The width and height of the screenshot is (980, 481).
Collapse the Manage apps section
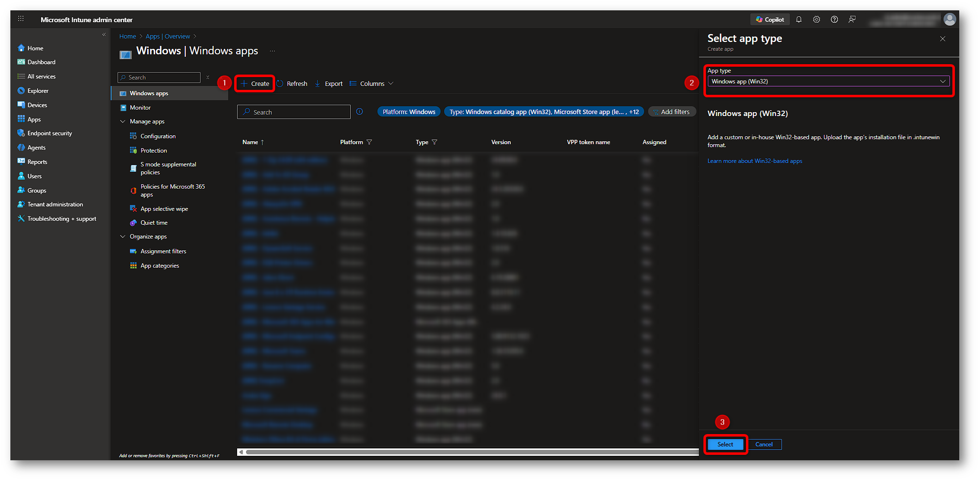click(123, 121)
